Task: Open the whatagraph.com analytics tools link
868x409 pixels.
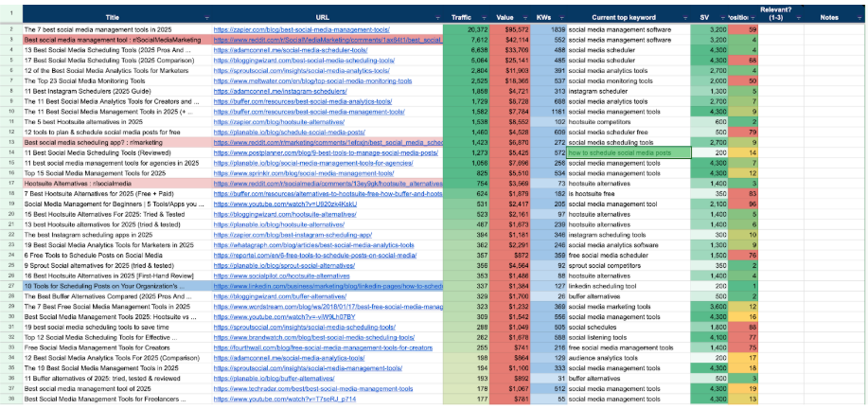Action: 313,245
